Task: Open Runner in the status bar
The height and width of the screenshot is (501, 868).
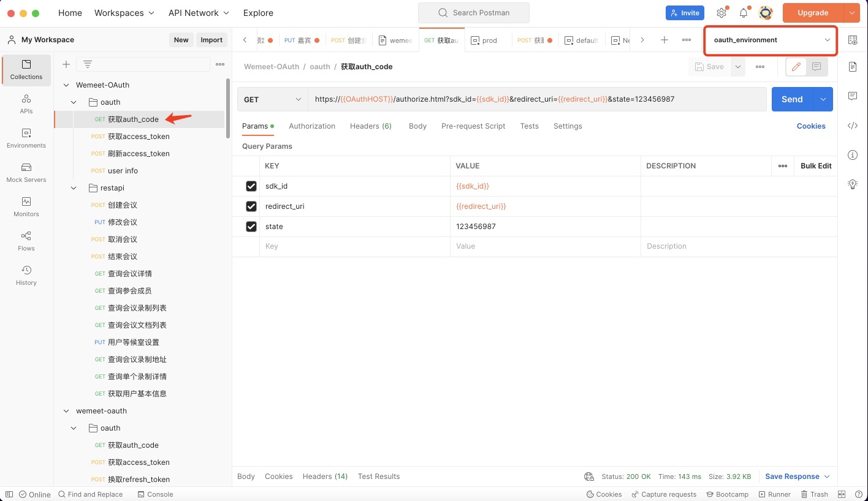Action: pos(775,494)
